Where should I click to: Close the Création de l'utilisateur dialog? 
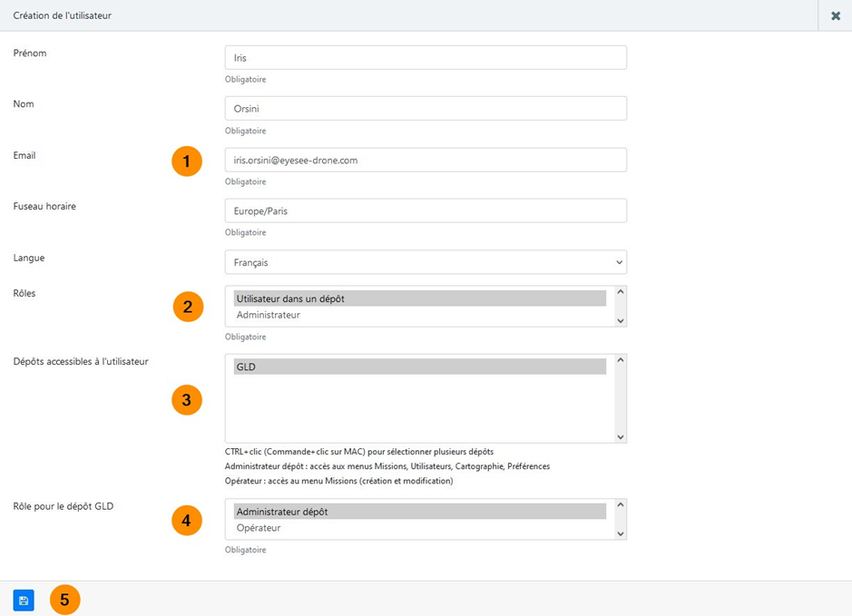pos(835,15)
